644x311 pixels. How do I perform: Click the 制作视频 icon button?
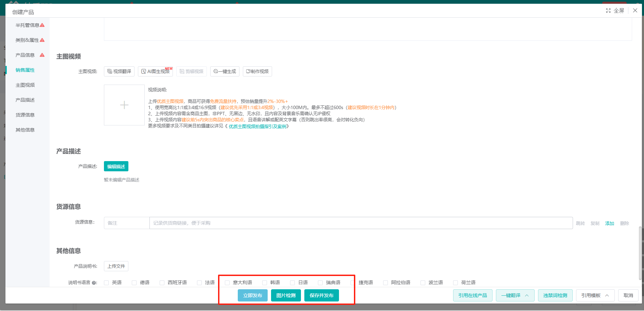pyautogui.click(x=257, y=71)
